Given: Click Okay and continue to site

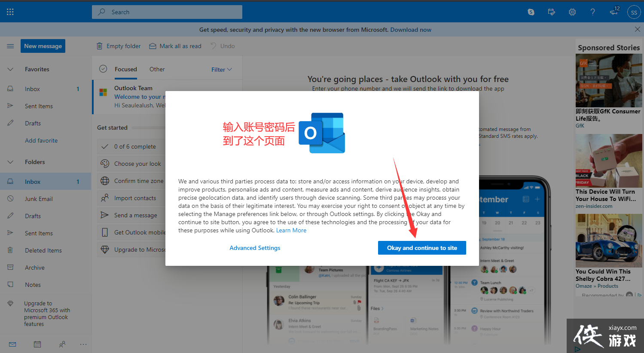Looking at the screenshot, I should [422, 248].
